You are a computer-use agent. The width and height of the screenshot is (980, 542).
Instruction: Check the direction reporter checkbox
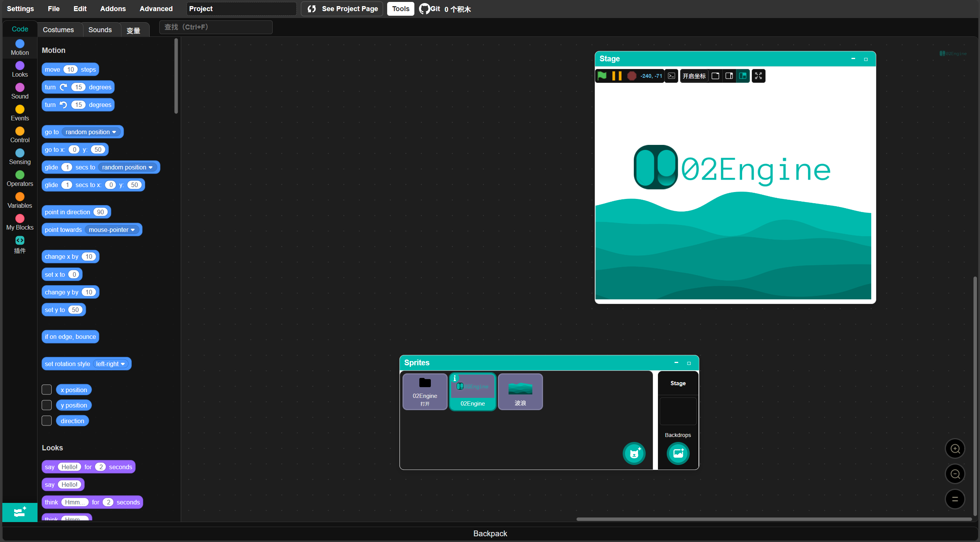click(x=47, y=421)
